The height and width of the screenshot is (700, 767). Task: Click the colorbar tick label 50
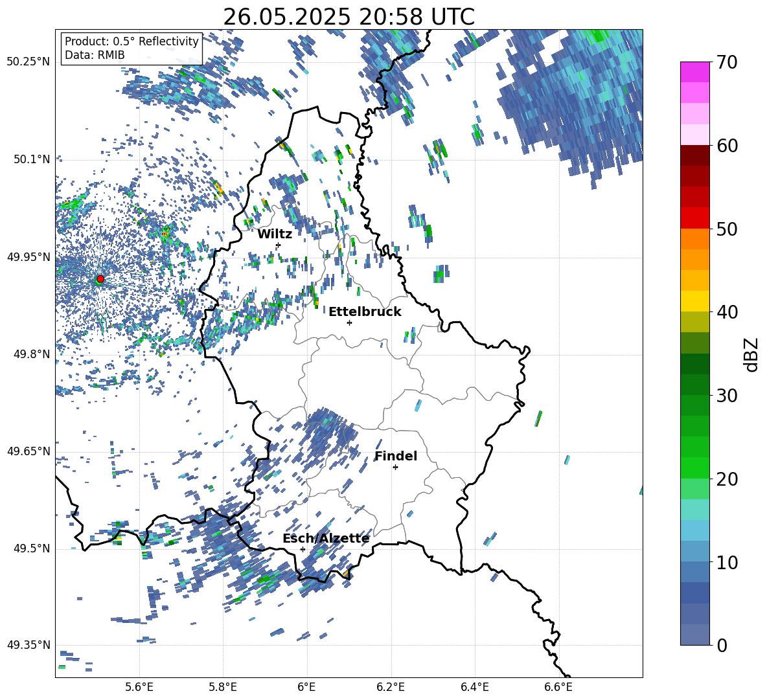pyautogui.click(x=727, y=229)
